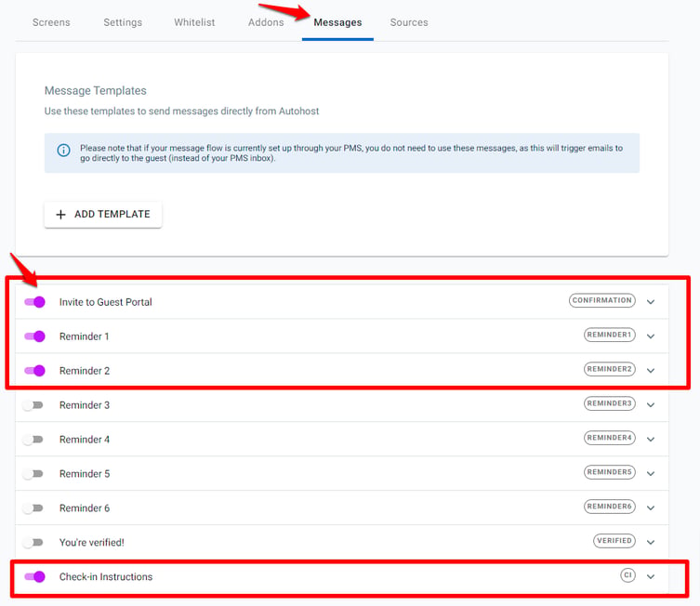This screenshot has height=606, width=700.
Task: Open the Whitelist tab
Action: click(x=194, y=22)
